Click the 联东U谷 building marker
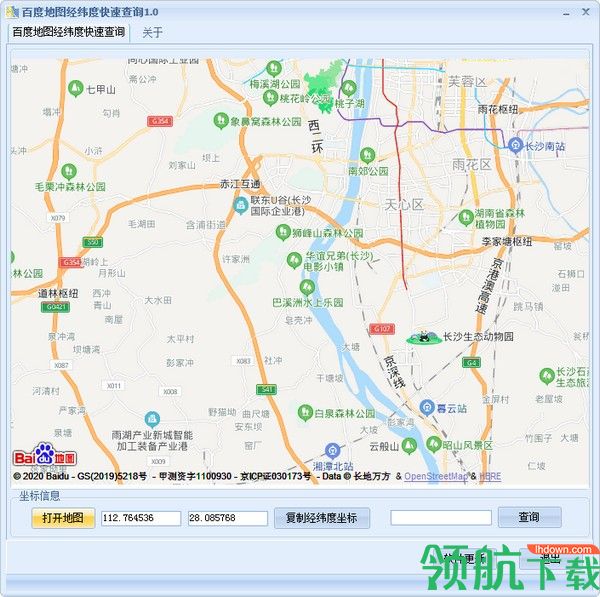The height and width of the screenshot is (597, 600). (x=241, y=206)
